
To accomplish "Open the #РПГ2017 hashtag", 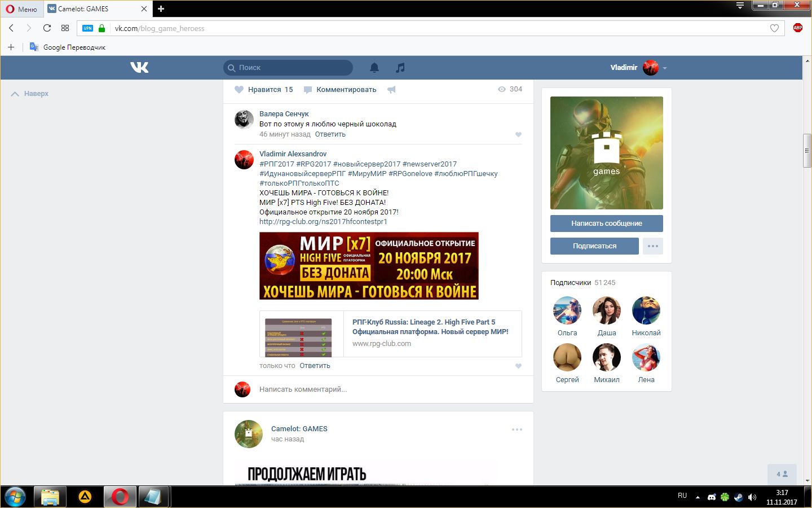I will [277, 164].
